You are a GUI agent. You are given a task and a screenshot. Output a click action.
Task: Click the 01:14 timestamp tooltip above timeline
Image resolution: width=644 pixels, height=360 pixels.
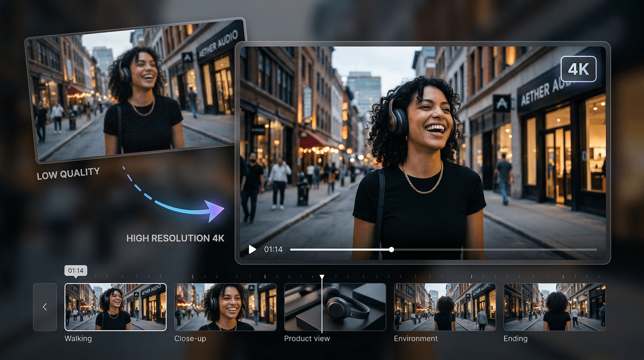(76, 271)
